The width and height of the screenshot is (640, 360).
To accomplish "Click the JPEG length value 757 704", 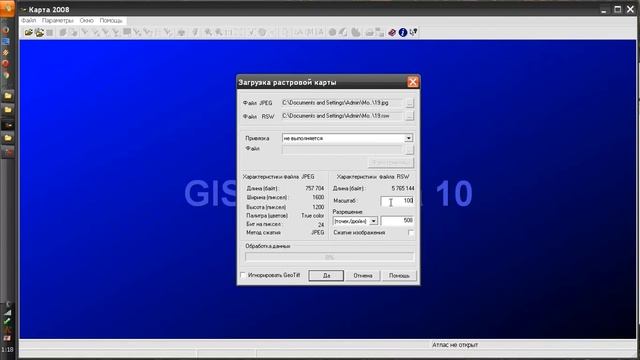I will [x=314, y=188].
